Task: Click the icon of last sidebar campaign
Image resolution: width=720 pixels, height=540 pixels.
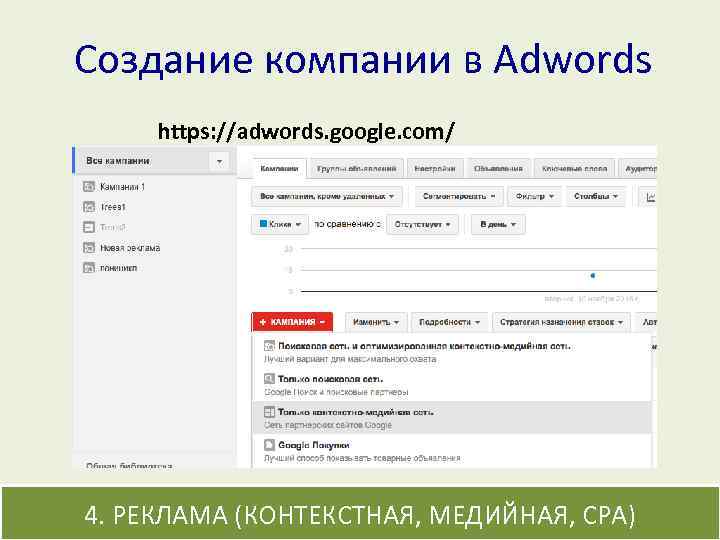Action: click(x=89, y=268)
